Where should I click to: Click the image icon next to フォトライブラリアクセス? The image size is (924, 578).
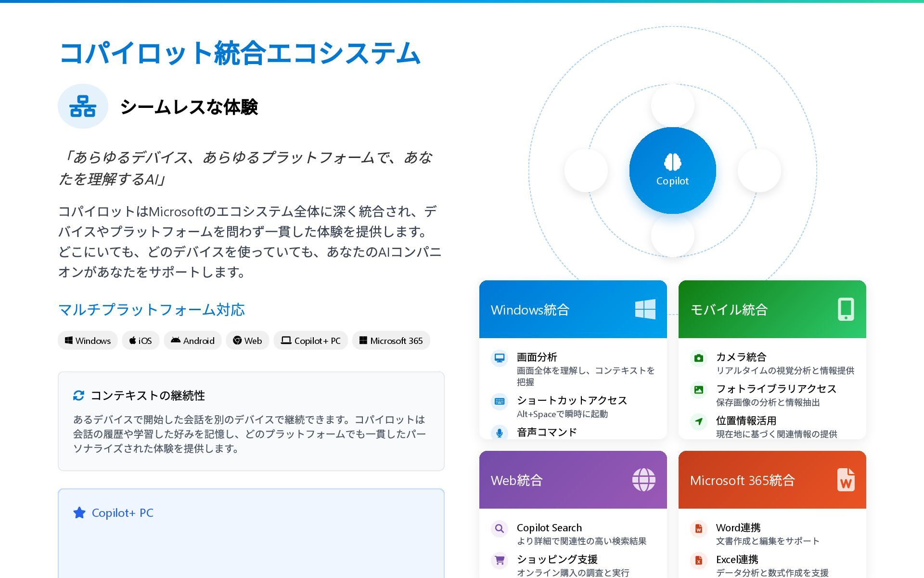click(x=699, y=390)
